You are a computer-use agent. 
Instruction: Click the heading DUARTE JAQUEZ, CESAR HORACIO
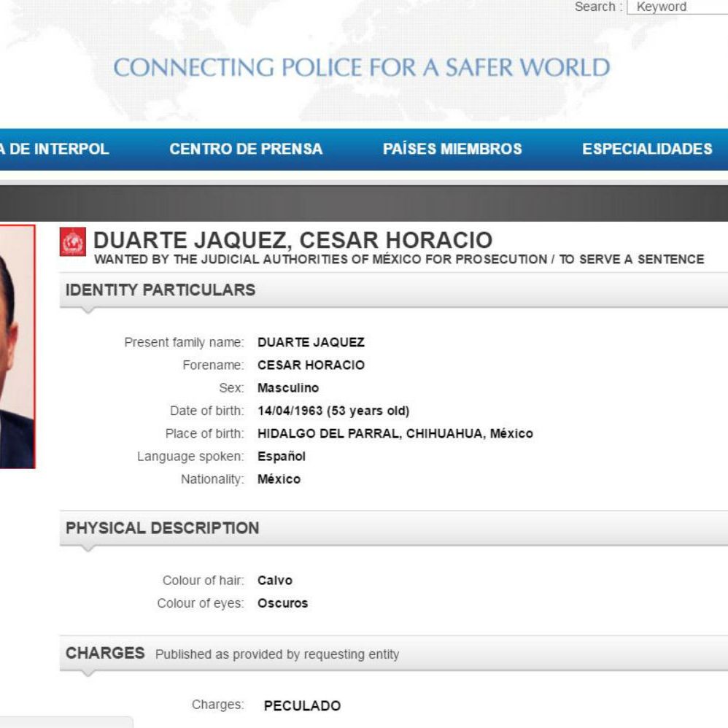293,241
